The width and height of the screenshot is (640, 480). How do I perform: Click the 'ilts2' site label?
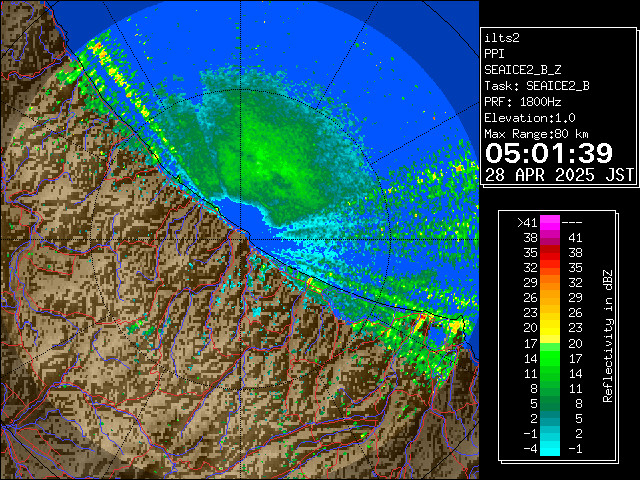pyautogui.click(x=502, y=38)
